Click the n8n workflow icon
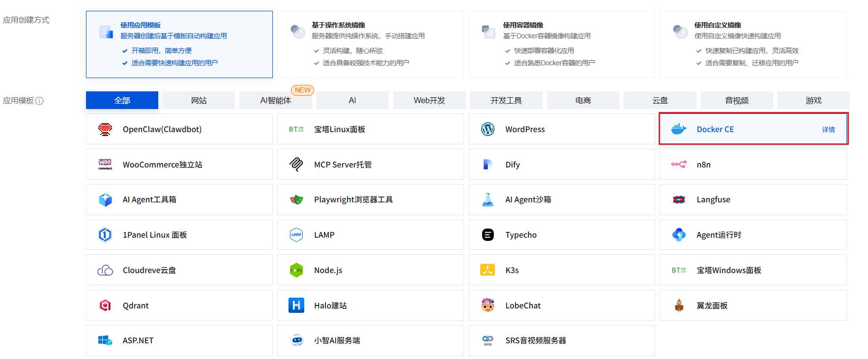868x359 pixels. click(x=679, y=165)
